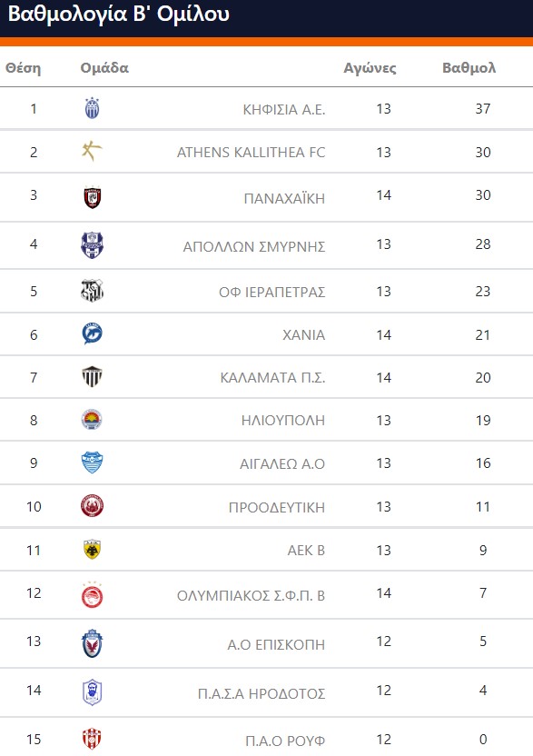The image size is (533, 756).
Task: Click the Αγώνες column header
Action: 370,68
